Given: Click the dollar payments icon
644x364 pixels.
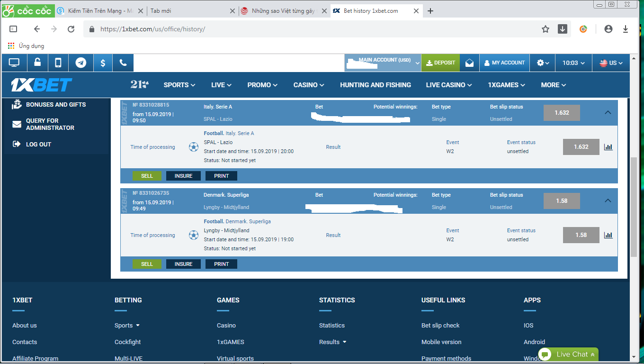Looking at the screenshot, I should (103, 63).
